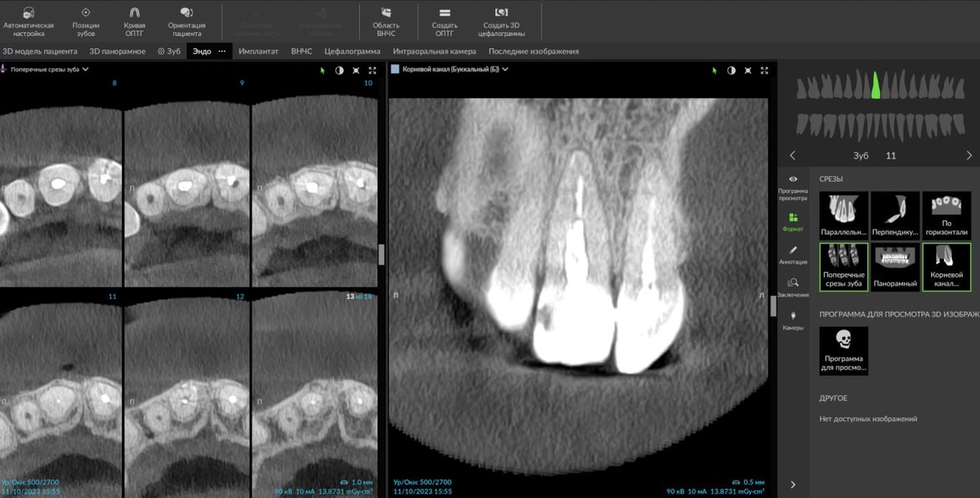Image resolution: width=980 pixels, height=498 pixels.
Task: Open Интраоральная камера tab
Action: point(434,51)
